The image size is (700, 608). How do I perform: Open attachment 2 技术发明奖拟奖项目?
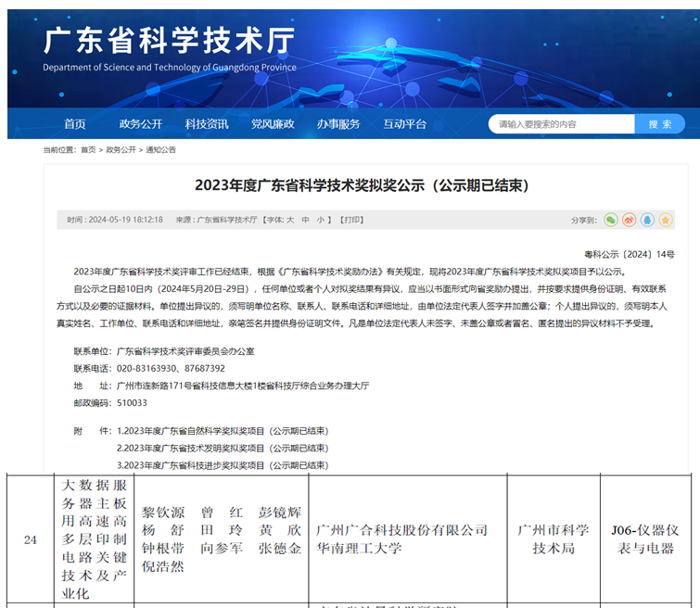click(x=223, y=448)
